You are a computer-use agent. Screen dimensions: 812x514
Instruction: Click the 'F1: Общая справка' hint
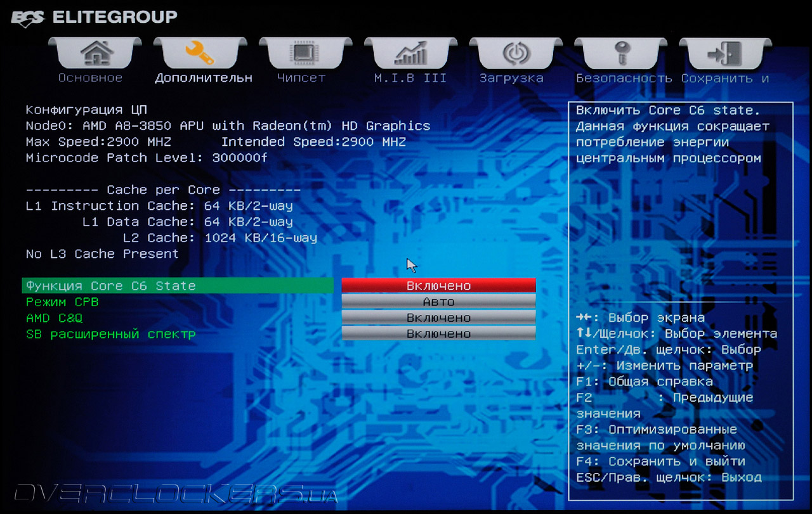pyautogui.click(x=645, y=382)
